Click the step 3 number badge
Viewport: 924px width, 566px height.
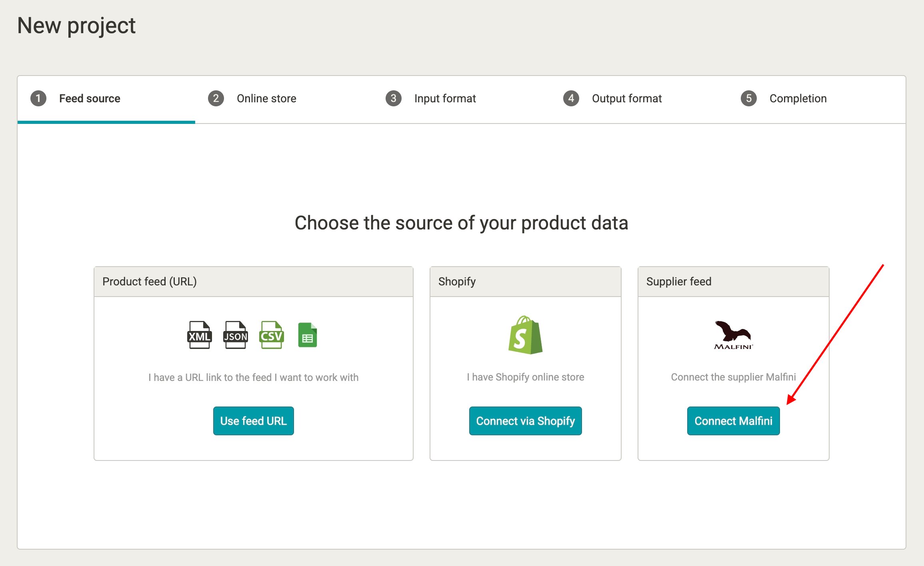point(394,98)
